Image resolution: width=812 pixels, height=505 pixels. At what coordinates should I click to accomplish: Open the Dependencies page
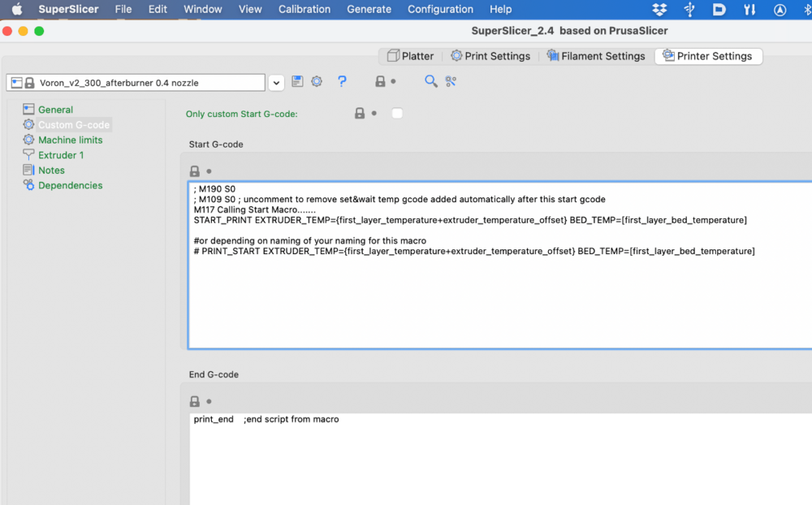point(70,185)
